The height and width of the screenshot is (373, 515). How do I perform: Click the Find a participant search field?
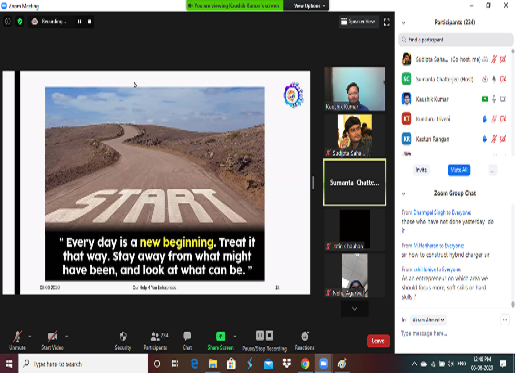point(456,40)
